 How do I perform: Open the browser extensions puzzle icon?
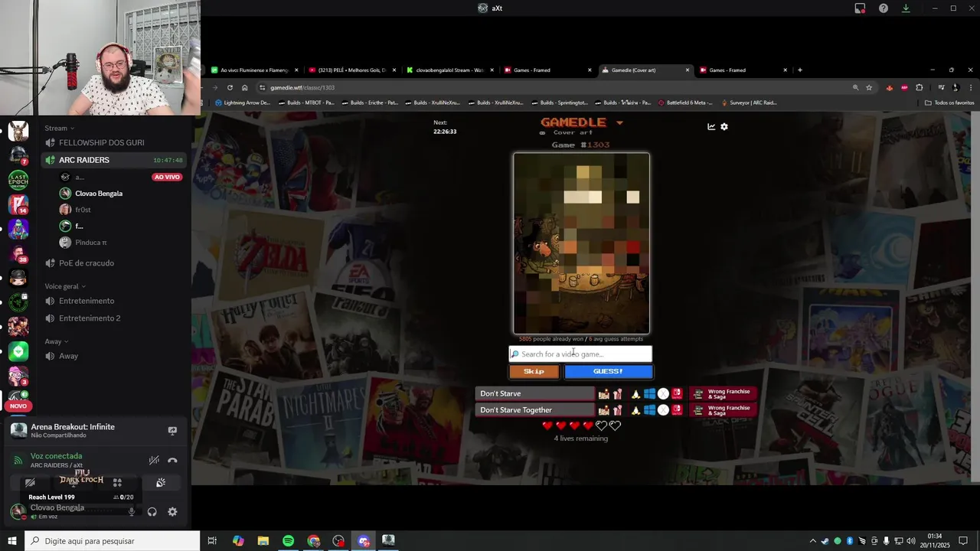920,87
